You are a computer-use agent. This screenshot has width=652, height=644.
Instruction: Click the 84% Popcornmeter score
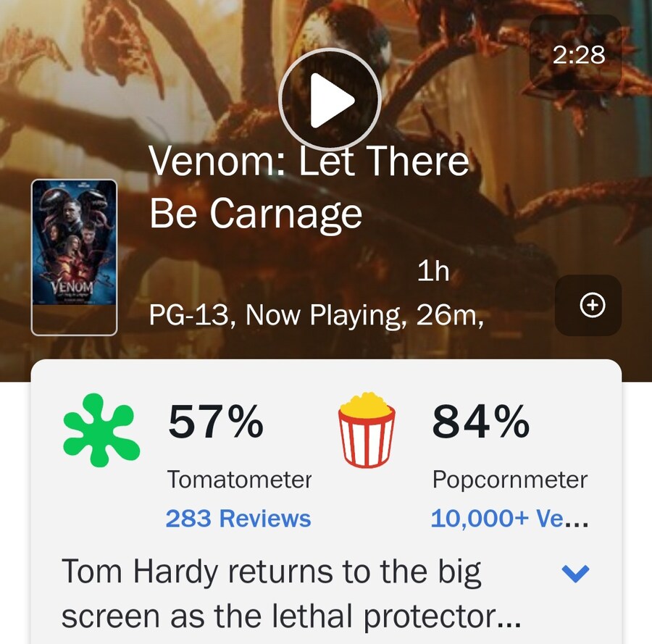[x=481, y=422]
